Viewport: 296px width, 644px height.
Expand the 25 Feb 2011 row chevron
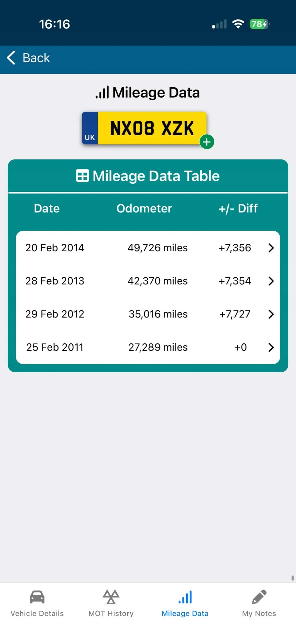pos(271,347)
